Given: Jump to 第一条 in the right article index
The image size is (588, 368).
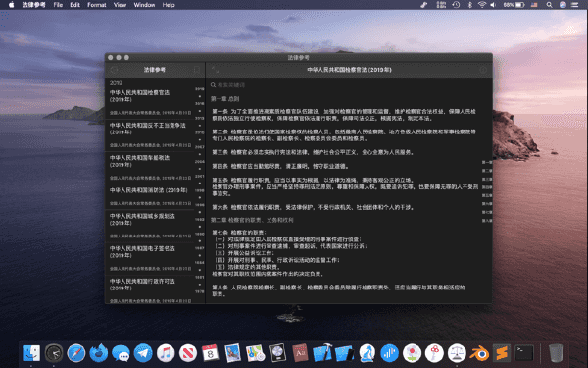Looking at the screenshot, I should coord(487,162).
